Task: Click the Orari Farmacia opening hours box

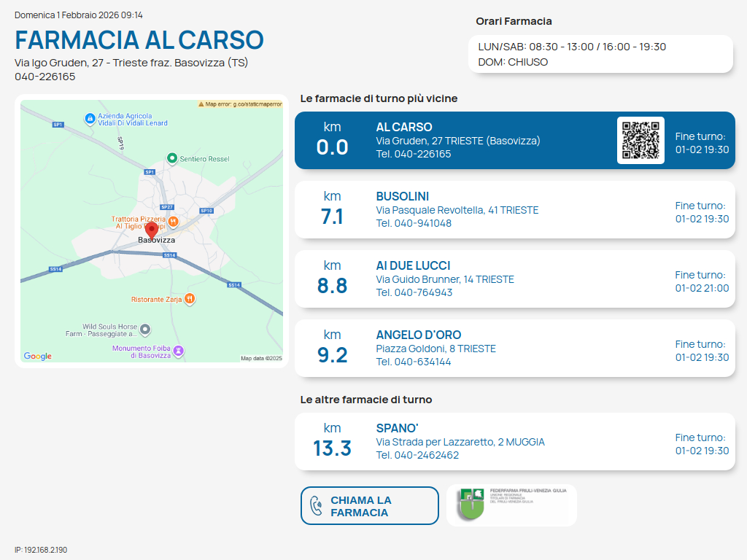Action: 600,54
